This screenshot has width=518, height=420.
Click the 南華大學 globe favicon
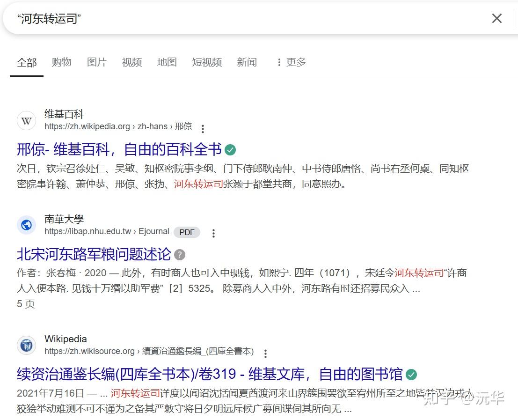(26, 225)
